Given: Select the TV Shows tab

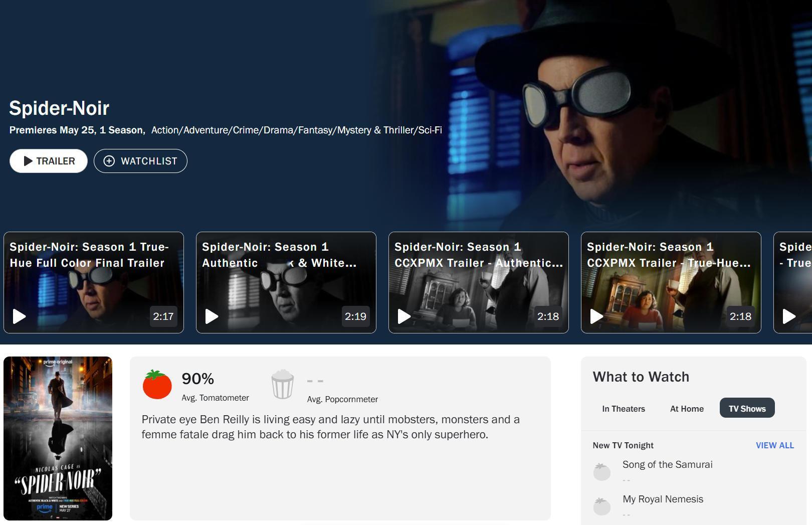Looking at the screenshot, I should (x=747, y=408).
